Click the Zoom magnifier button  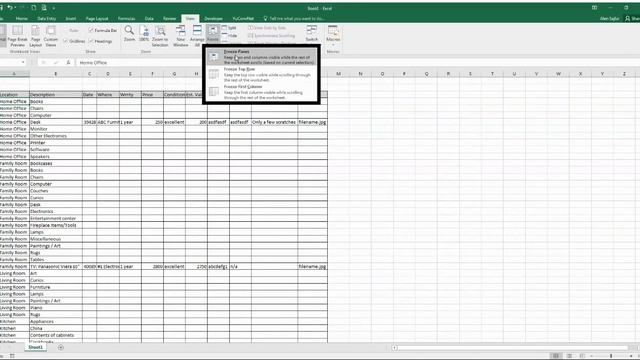[x=129, y=33]
